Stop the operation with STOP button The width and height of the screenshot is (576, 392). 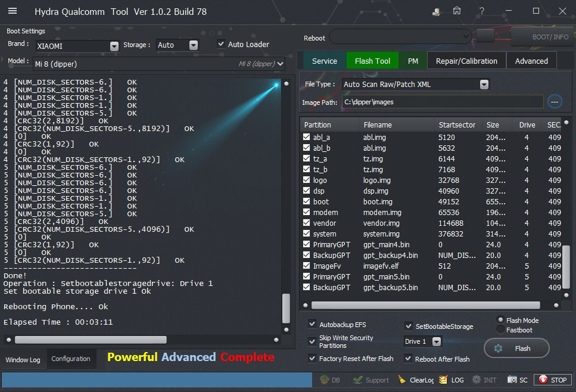point(553,380)
